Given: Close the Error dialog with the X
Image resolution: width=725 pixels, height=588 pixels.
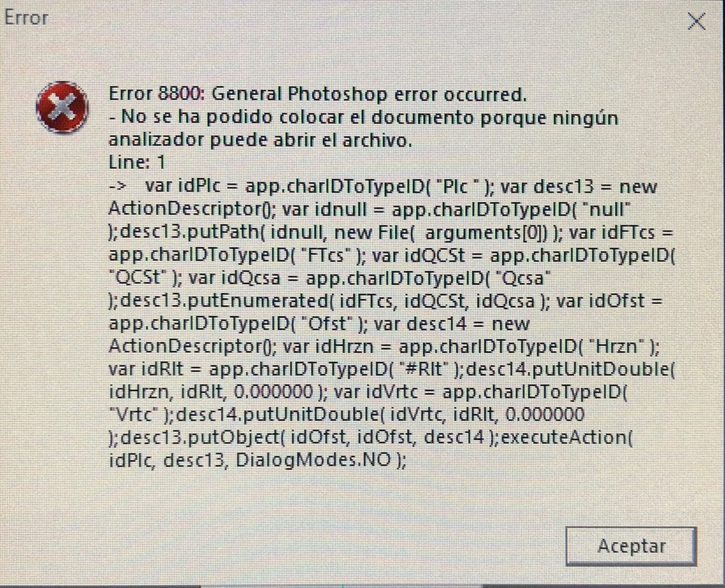Looking at the screenshot, I should 697,22.
